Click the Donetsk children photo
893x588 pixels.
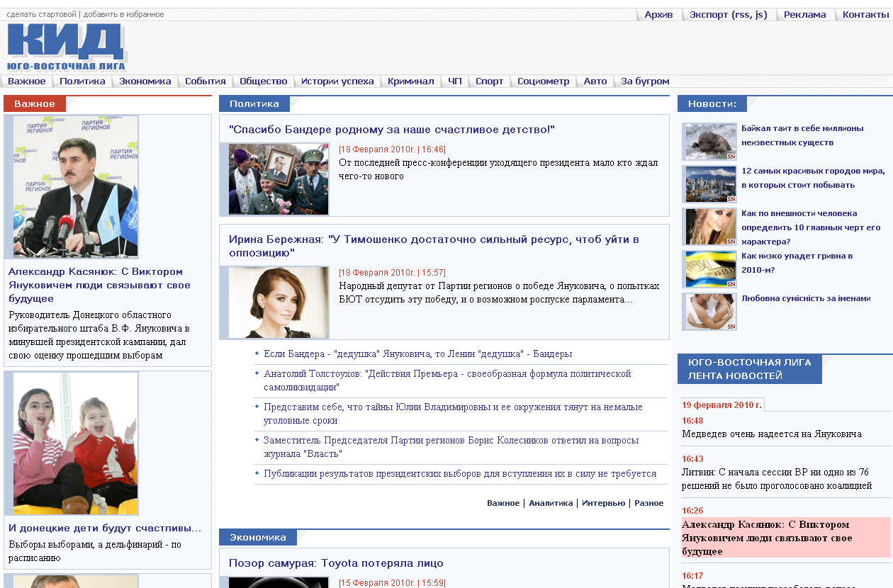pyautogui.click(x=76, y=443)
